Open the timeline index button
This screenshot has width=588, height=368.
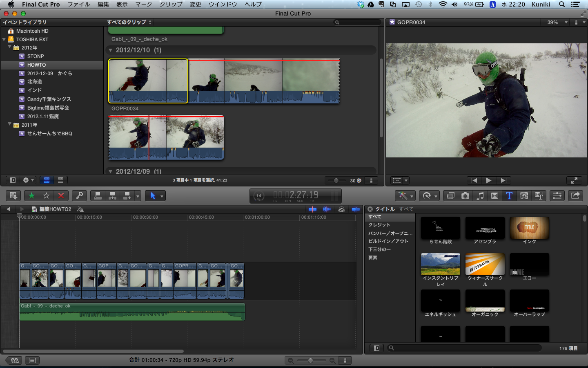[32, 360]
